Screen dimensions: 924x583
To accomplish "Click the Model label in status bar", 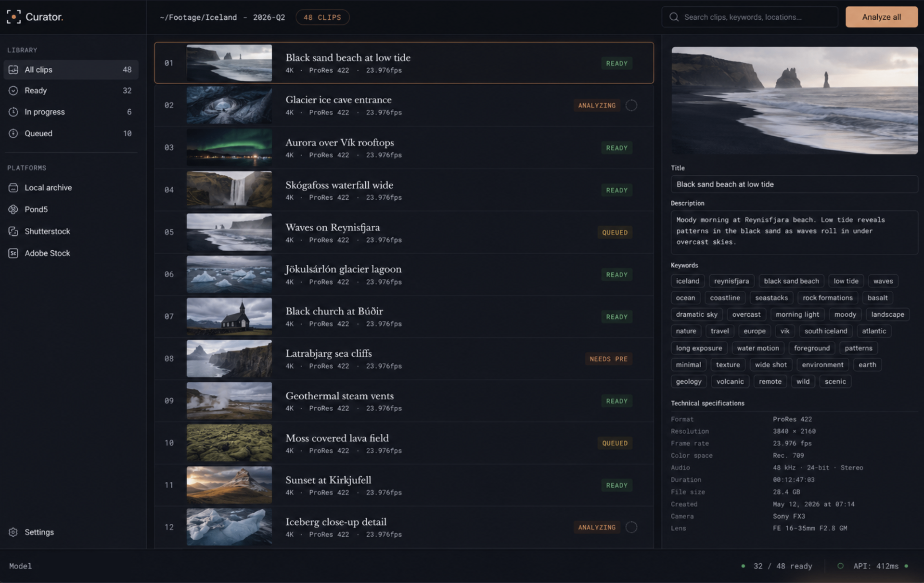I will click(20, 566).
